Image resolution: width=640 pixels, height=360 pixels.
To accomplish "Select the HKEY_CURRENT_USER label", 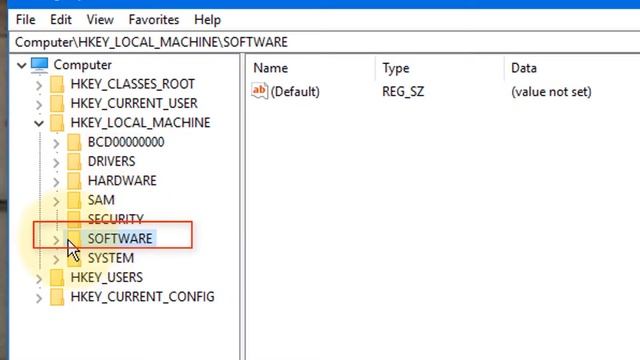I will (134, 103).
